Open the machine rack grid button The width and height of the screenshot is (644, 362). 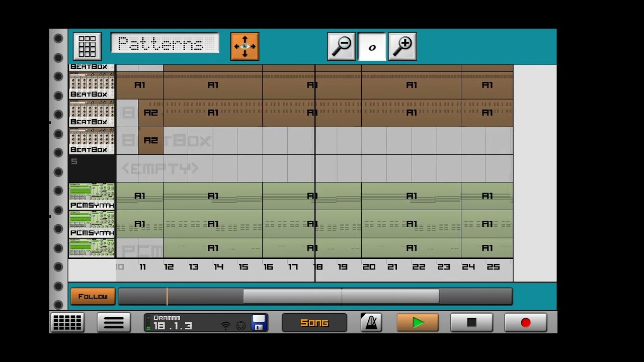67,323
